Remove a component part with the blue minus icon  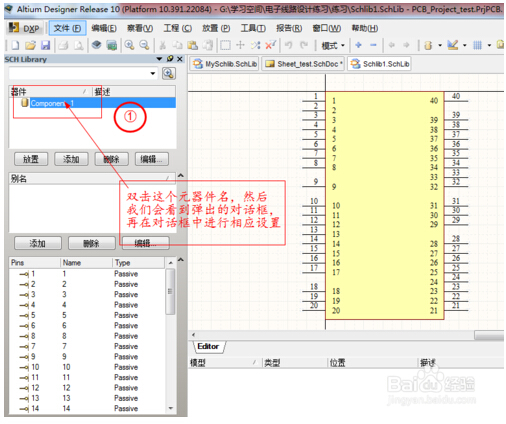pos(373,45)
